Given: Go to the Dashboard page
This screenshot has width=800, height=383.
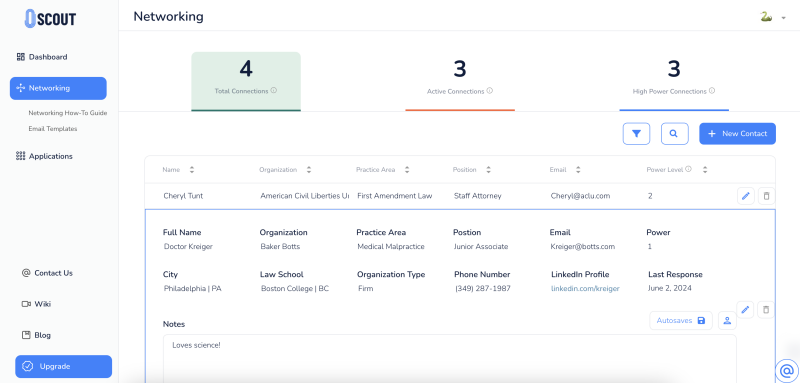Looking at the screenshot, I should [42, 57].
